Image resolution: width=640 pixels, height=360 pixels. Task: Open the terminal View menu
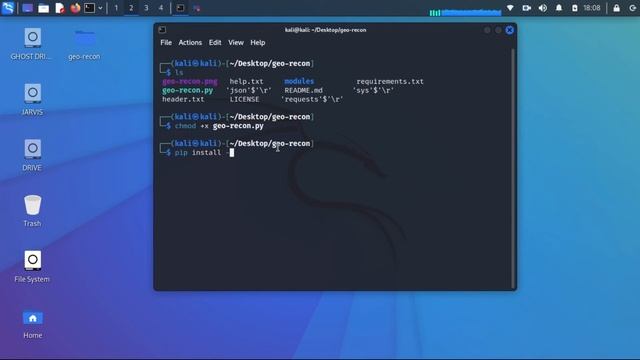(236, 42)
